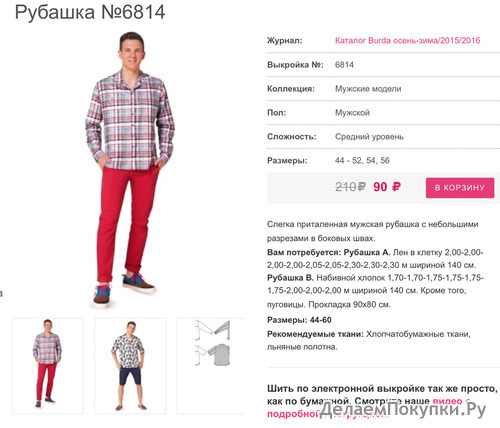The height and width of the screenshot is (428, 500).
Task: Click the main product photo of model
Action: pyautogui.click(x=130, y=170)
